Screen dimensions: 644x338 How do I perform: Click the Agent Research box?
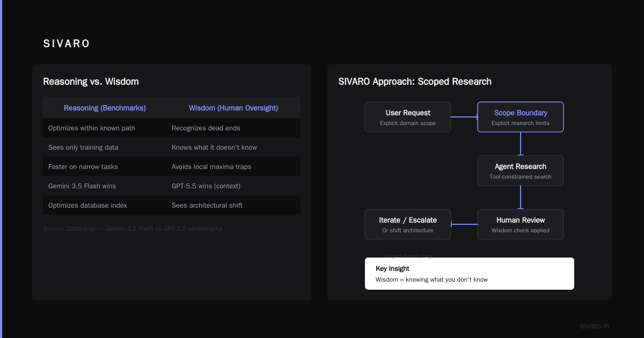pos(521,171)
